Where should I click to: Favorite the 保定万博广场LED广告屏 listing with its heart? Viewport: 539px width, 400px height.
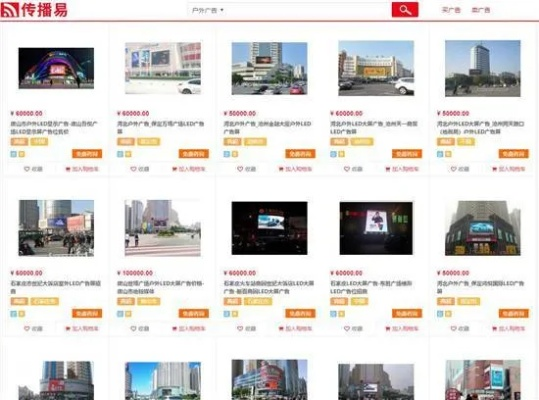tap(133, 169)
